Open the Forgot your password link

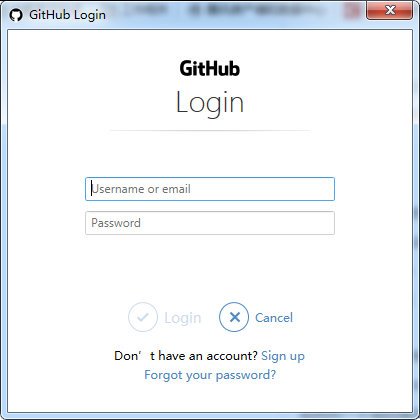click(x=210, y=375)
